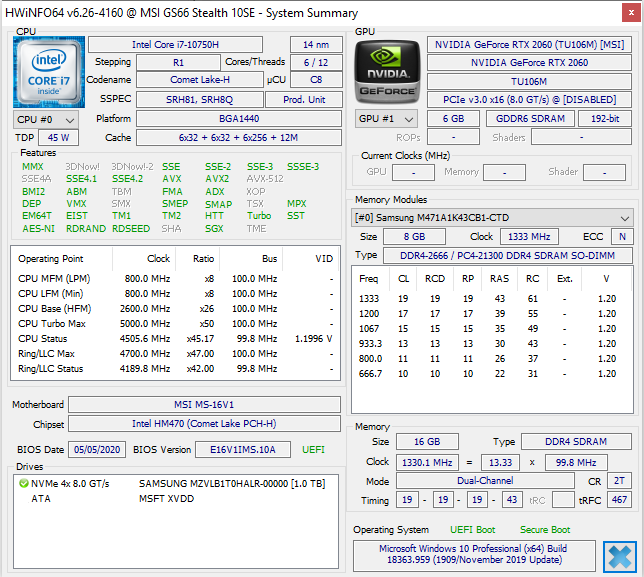
Task: Select the CPU Turbo Max row
Action: (x=175, y=324)
